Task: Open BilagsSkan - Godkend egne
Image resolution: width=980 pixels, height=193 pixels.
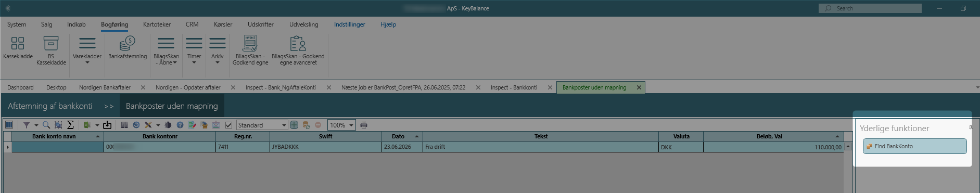Action: [x=250, y=50]
